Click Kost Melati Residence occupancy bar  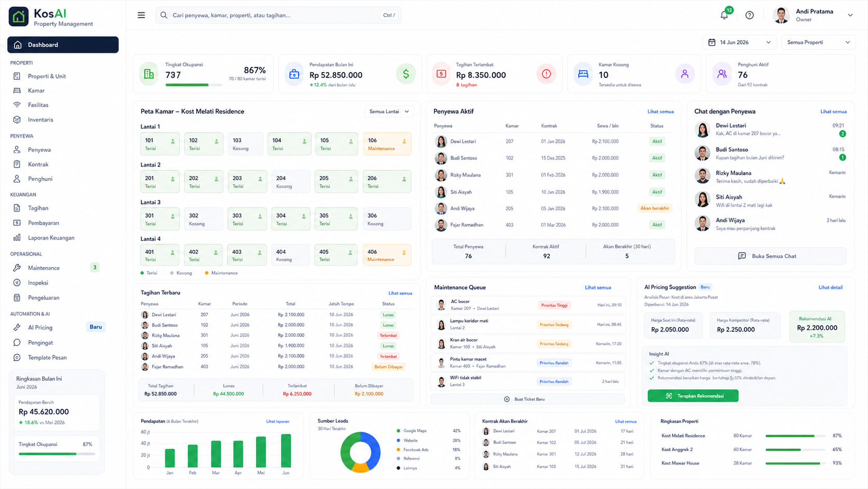click(x=795, y=436)
